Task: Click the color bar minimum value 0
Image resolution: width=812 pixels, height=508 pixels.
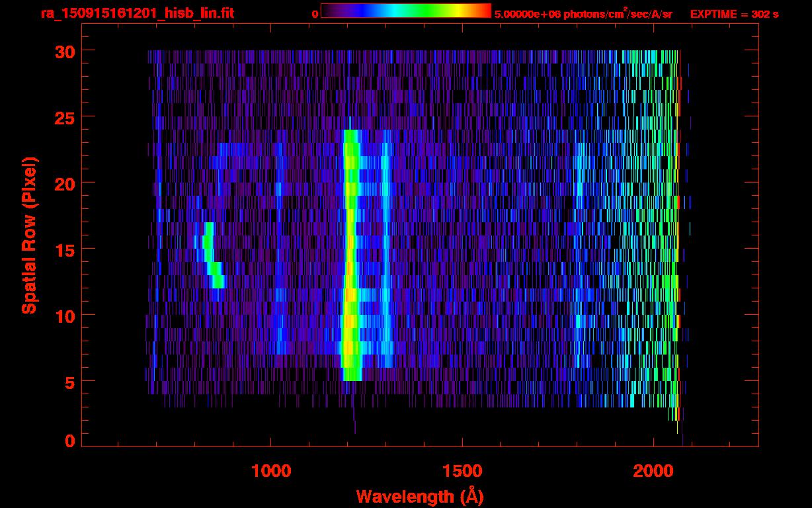Action: pos(315,14)
